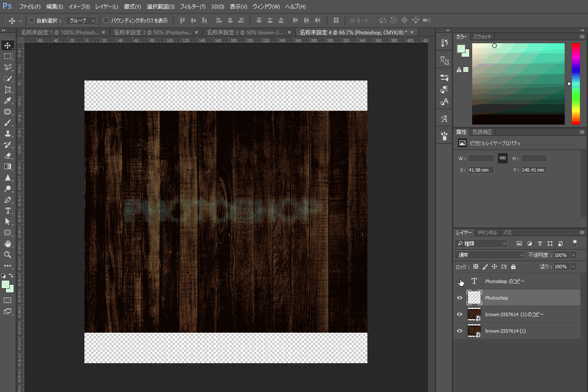Select the Pen tool
Screen dimensions: 588x392
tap(8, 200)
